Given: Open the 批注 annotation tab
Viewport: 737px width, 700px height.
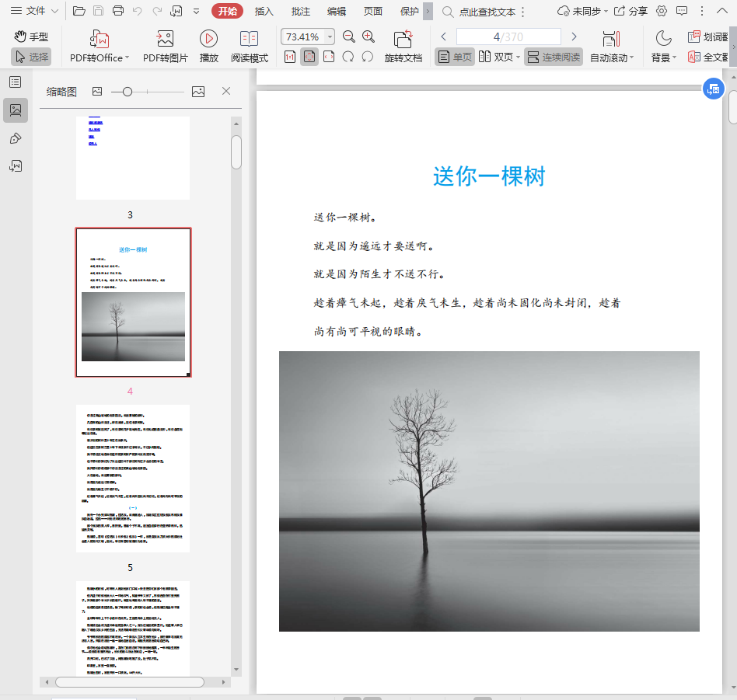Looking at the screenshot, I should 300,11.
